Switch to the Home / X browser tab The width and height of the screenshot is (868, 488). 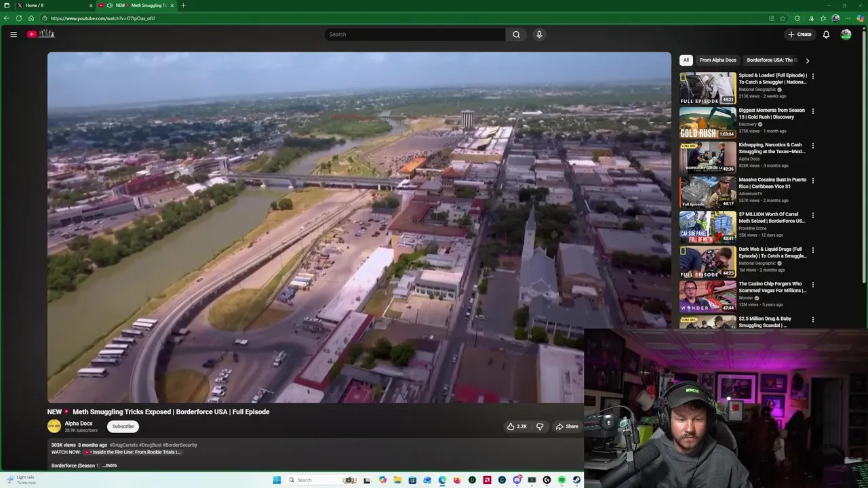point(55,5)
